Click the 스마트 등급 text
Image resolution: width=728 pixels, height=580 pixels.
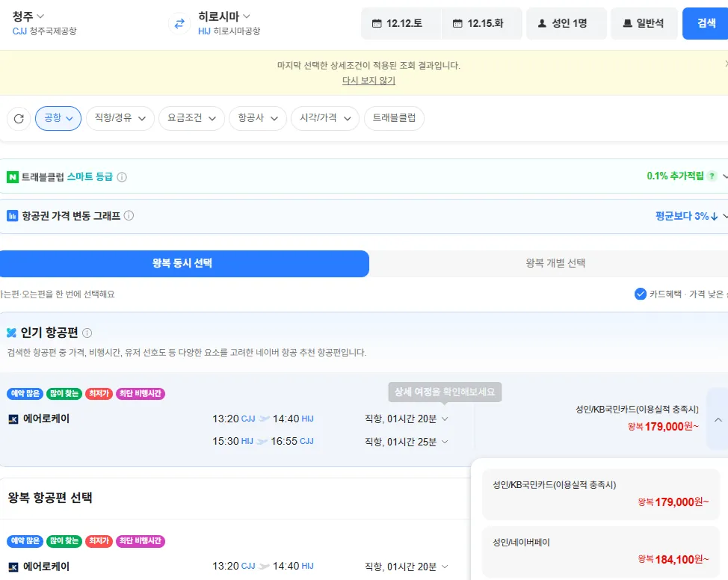90,177
